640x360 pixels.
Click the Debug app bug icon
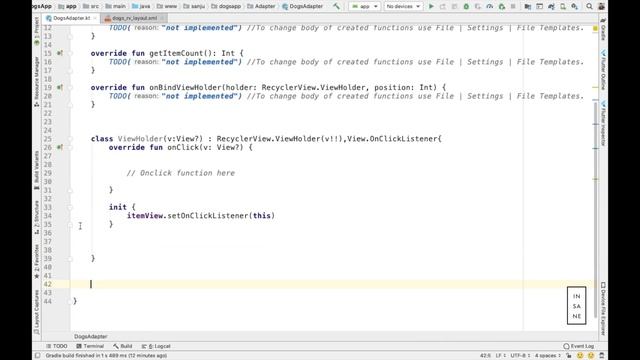click(x=466, y=6)
